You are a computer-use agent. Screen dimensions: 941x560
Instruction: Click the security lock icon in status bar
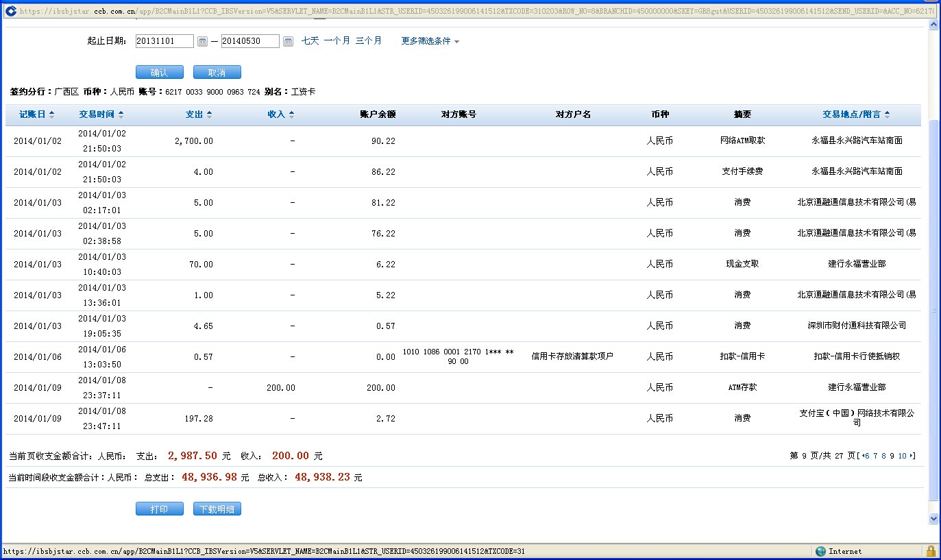tap(931, 551)
